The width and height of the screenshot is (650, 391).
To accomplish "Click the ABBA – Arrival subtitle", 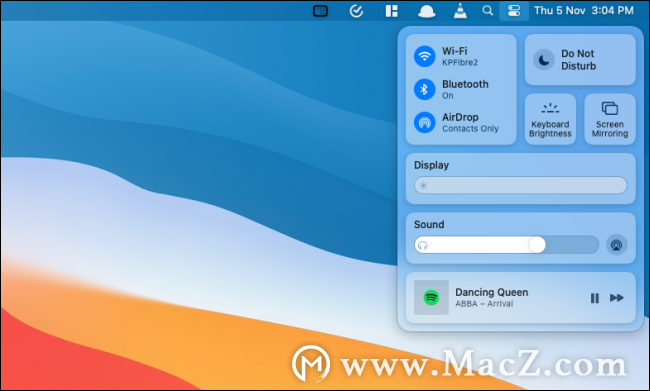I will point(484,304).
